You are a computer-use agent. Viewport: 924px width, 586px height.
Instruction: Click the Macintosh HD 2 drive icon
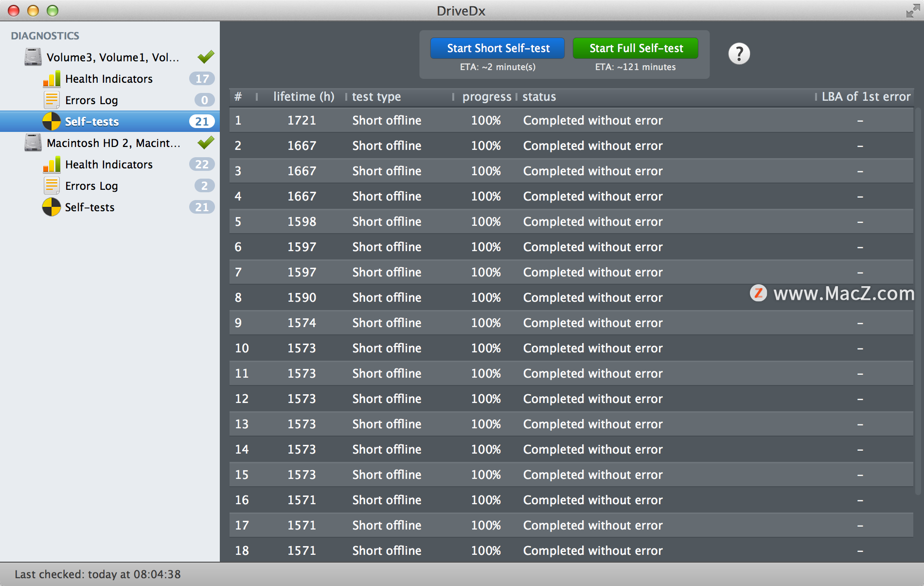[x=33, y=143]
